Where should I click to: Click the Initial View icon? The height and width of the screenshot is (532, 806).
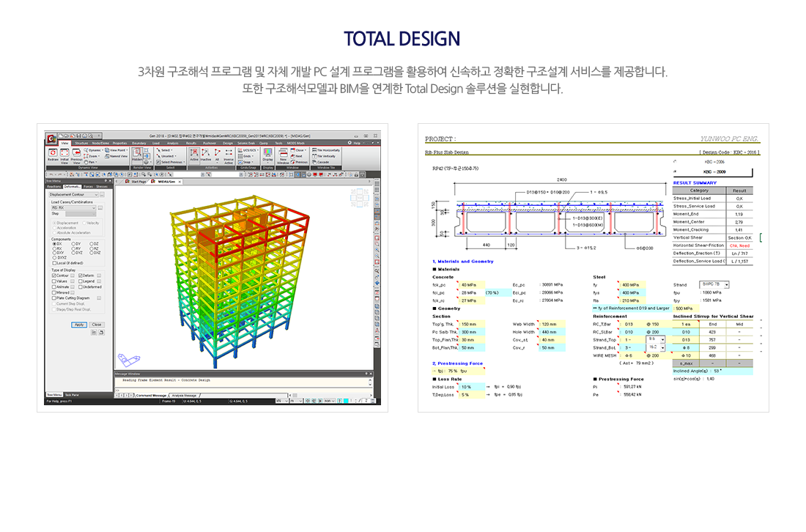pos(64,155)
